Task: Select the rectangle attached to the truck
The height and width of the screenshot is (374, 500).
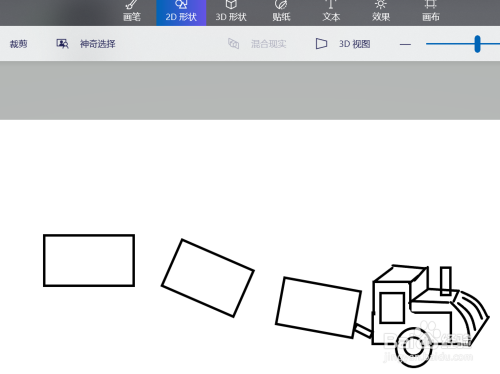Action: click(x=318, y=307)
